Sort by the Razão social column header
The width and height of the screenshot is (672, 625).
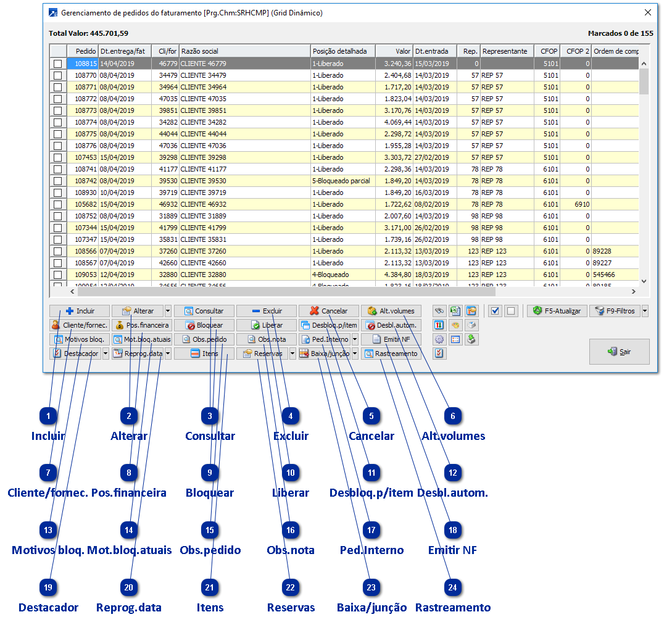[x=244, y=51]
